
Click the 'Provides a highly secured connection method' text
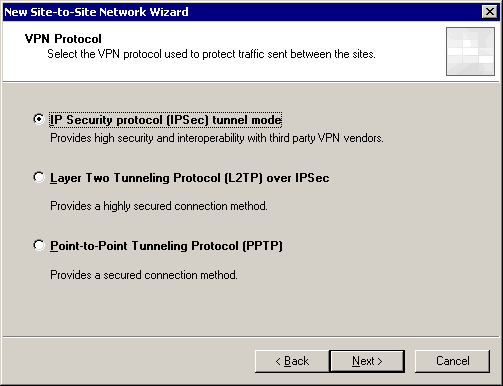[x=159, y=206]
